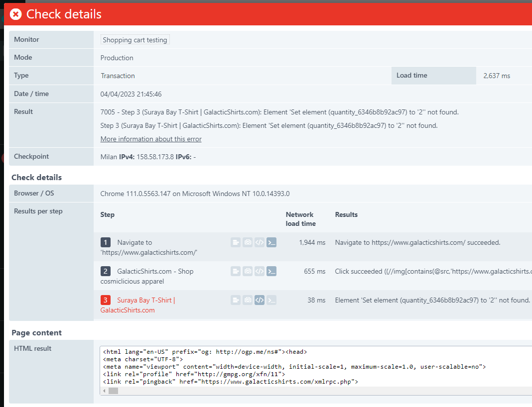532x407 pixels.
Task: Open console log icon for step 3
Action: [271, 300]
